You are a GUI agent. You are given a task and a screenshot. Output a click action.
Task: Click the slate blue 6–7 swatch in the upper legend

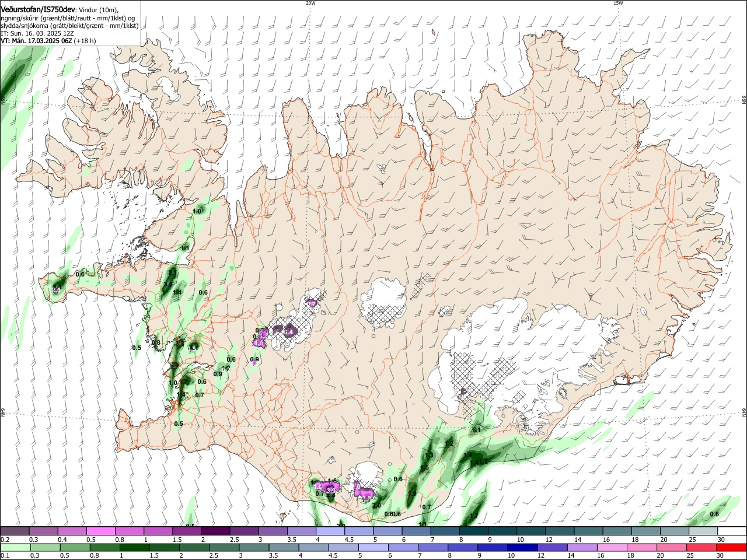point(416,531)
